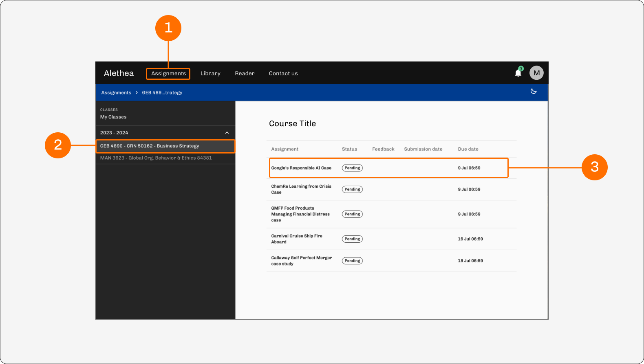Click the M user avatar
This screenshot has height=364, width=644.
pos(536,73)
